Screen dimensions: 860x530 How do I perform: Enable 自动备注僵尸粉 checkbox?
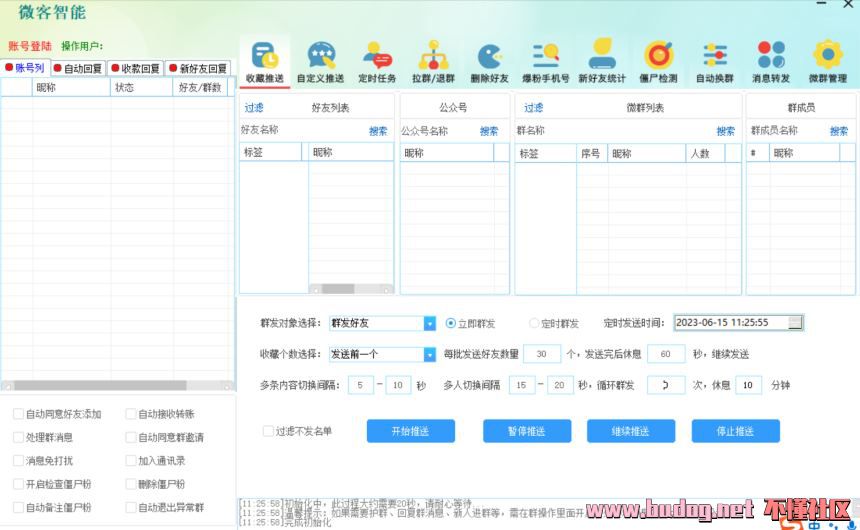18,508
